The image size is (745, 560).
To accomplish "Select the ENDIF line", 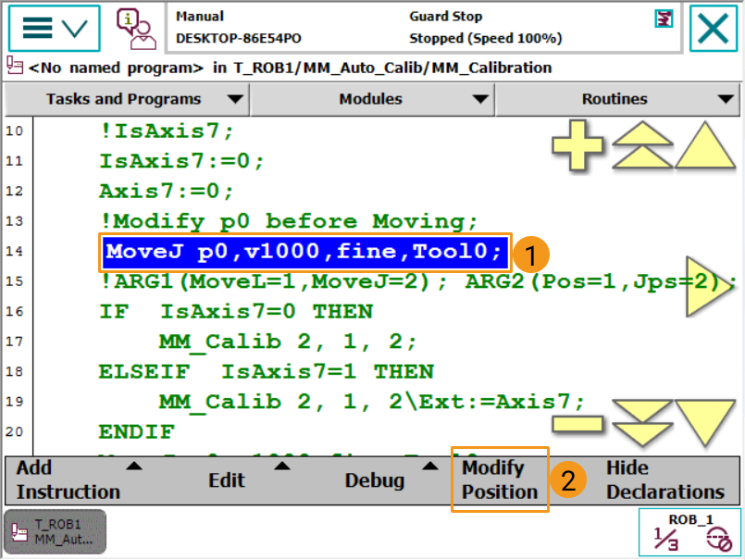I will tap(137, 432).
